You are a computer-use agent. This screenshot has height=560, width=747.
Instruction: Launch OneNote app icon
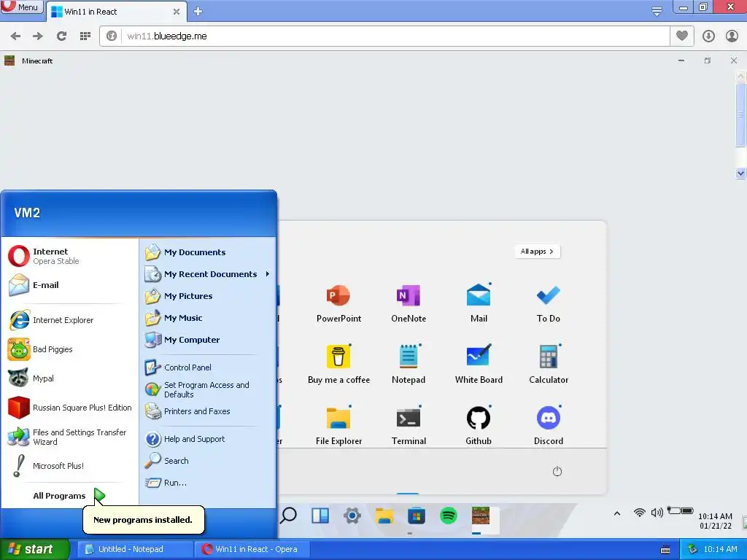(x=409, y=296)
